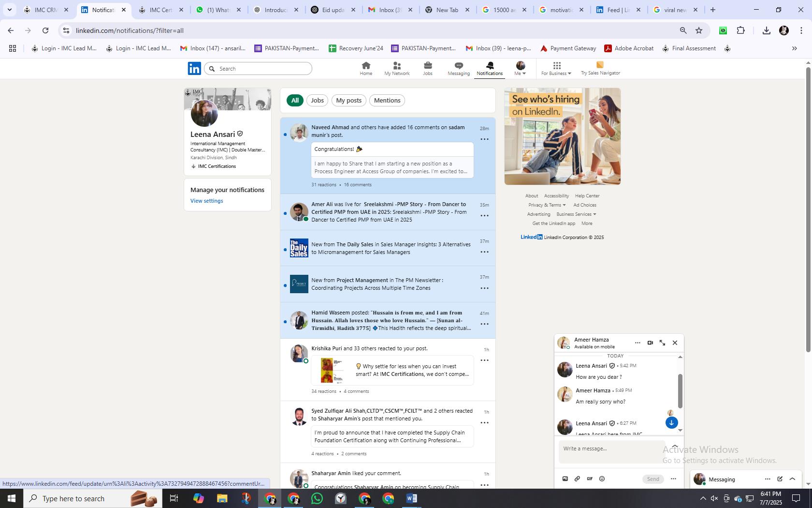The height and width of the screenshot is (508, 812).
Task: Open My Network icon
Action: [x=397, y=65]
